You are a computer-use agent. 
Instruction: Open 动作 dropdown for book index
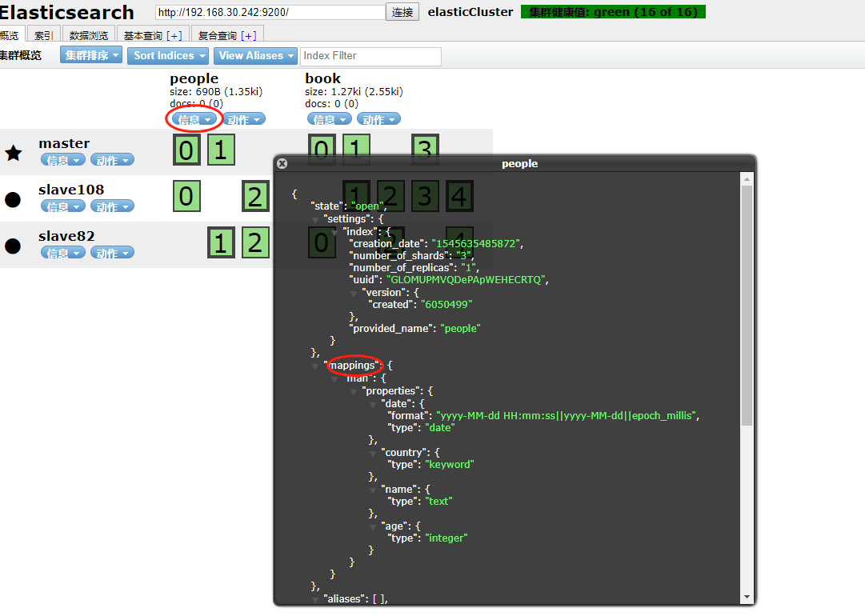pos(379,119)
